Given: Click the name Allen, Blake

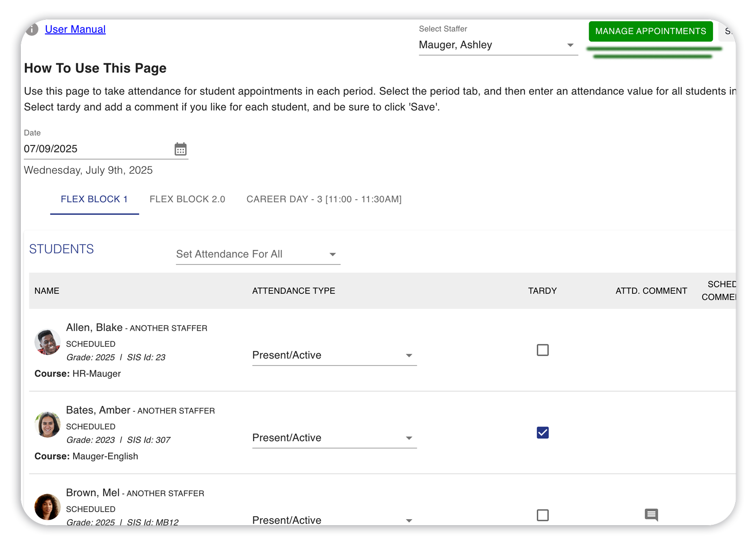Looking at the screenshot, I should 94,327.
